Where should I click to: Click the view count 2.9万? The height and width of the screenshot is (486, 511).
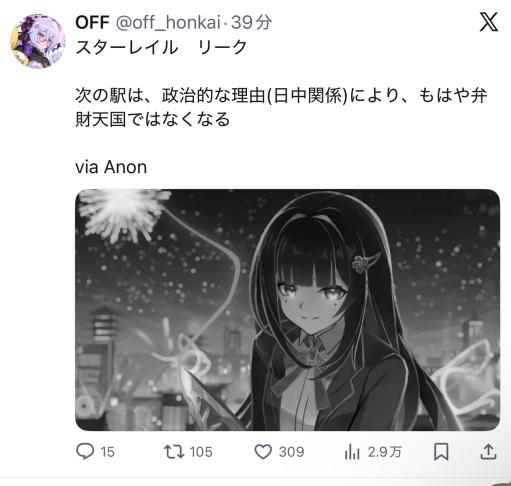pyautogui.click(x=385, y=452)
